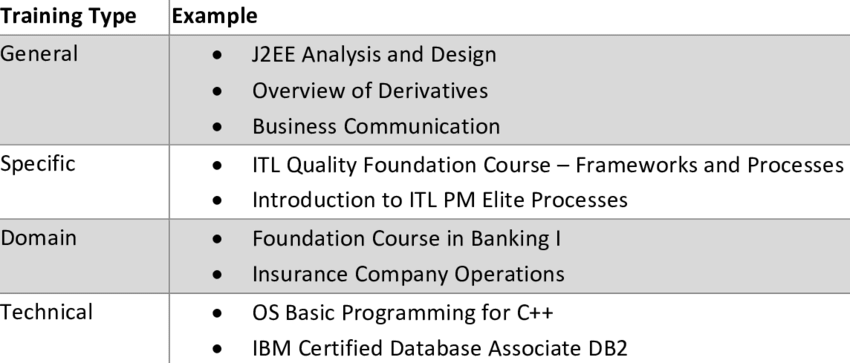Click J2EE Analysis and Design item

click(x=374, y=55)
